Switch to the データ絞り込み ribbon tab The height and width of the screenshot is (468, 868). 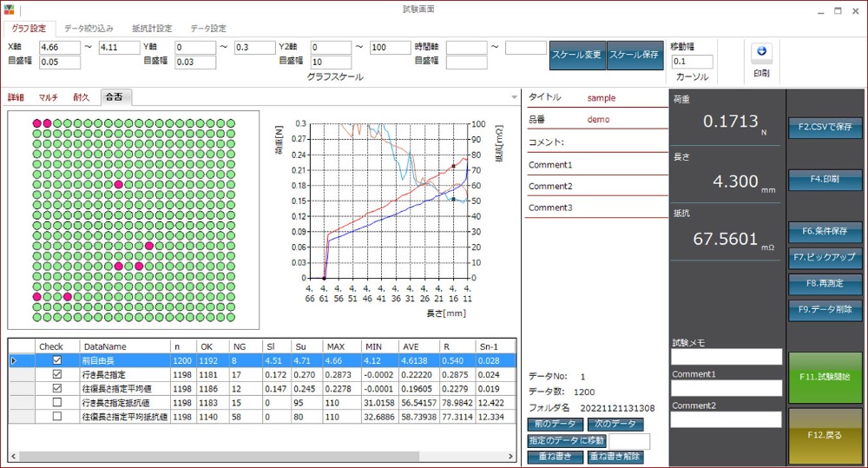click(88, 29)
